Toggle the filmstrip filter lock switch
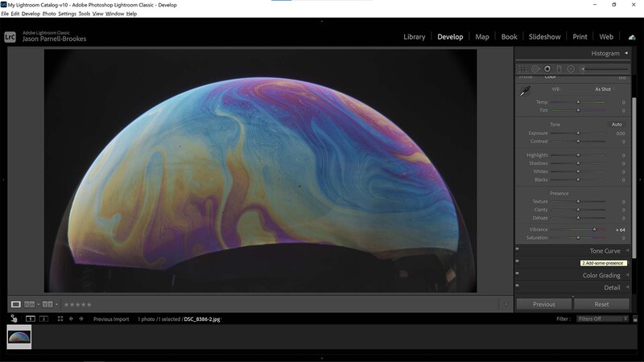 pos(635,319)
